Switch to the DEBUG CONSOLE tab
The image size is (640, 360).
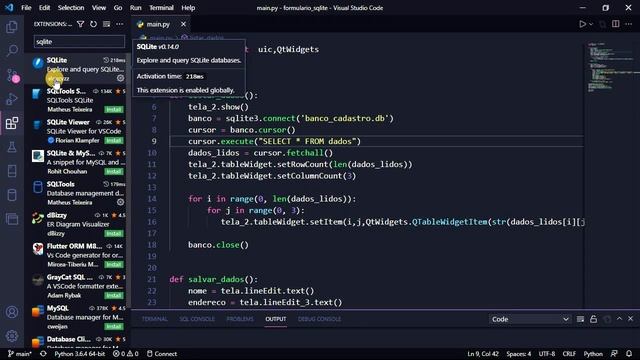point(319,319)
